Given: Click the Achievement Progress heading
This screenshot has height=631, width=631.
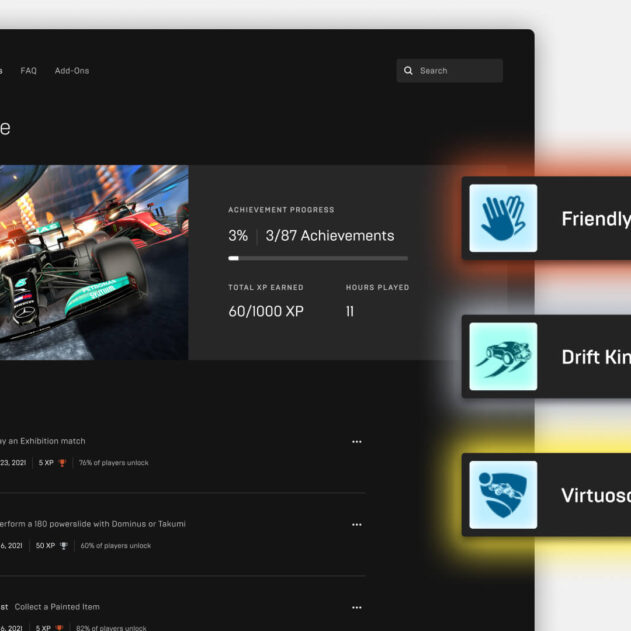Looking at the screenshot, I should pos(281,210).
